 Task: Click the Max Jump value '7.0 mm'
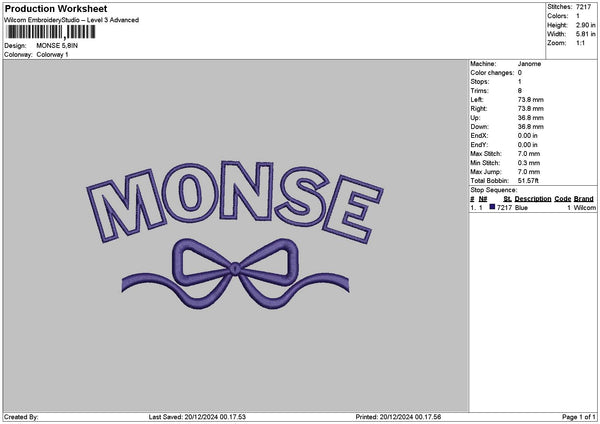click(529, 172)
